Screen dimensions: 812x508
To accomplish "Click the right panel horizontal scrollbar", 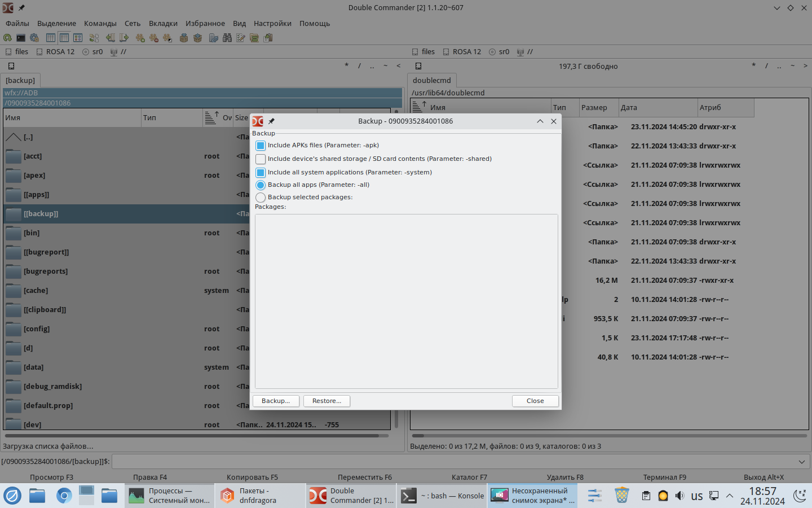I will pyautogui.click(x=610, y=436).
